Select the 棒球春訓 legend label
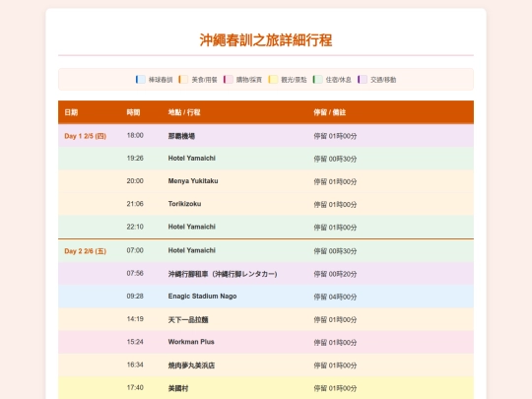Image resolution: width=532 pixels, height=399 pixels. (161, 80)
